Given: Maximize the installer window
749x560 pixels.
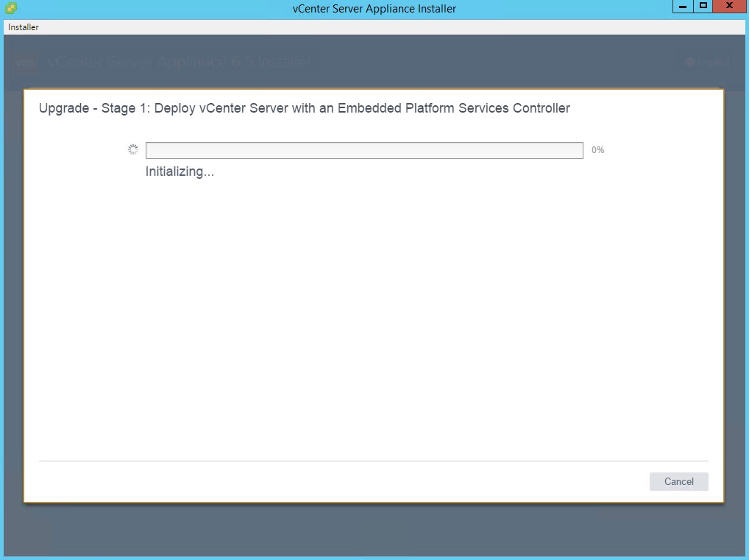Looking at the screenshot, I should point(703,7).
